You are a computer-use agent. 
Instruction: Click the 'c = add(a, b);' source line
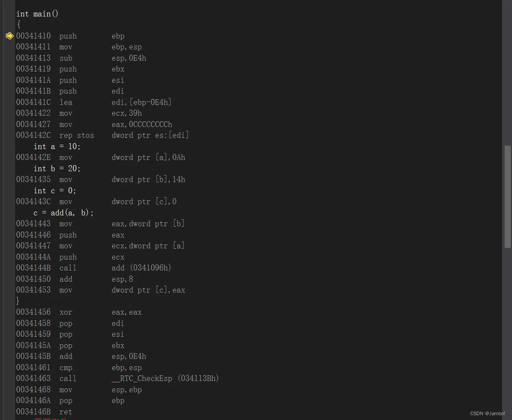pyautogui.click(x=64, y=213)
